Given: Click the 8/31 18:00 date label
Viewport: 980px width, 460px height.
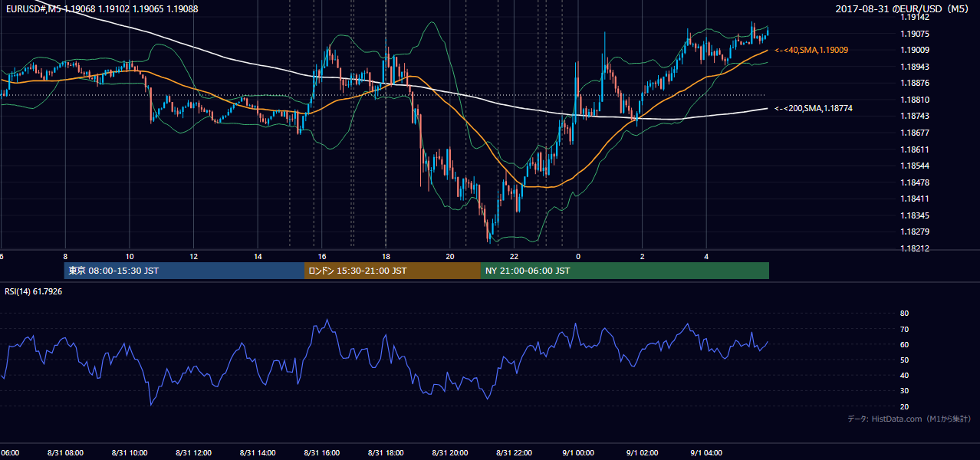Looking at the screenshot, I should click(386, 453).
